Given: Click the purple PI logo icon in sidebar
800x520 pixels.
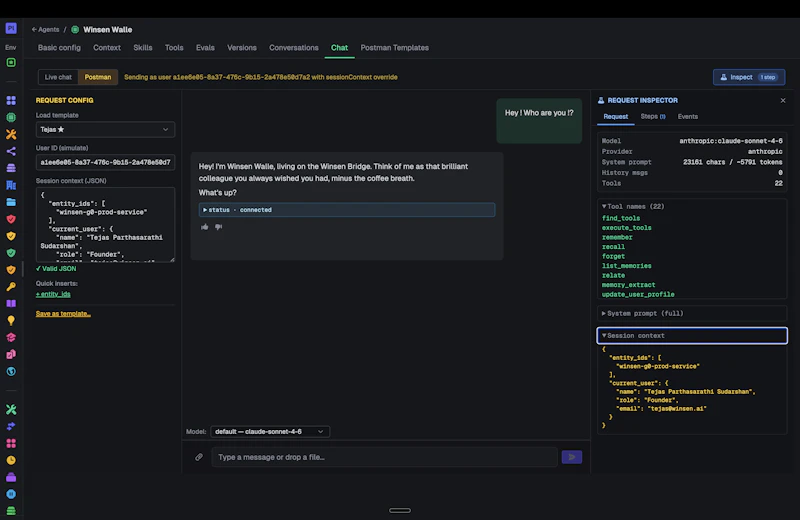Looking at the screenshot, I should tap(11, 29).
